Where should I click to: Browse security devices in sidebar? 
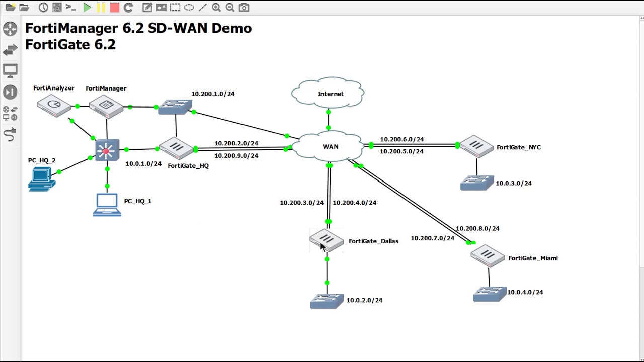[10, 92]
